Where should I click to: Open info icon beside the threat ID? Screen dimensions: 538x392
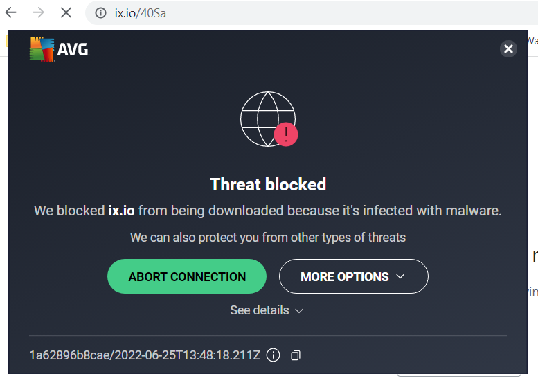click(x=274, y=355)
